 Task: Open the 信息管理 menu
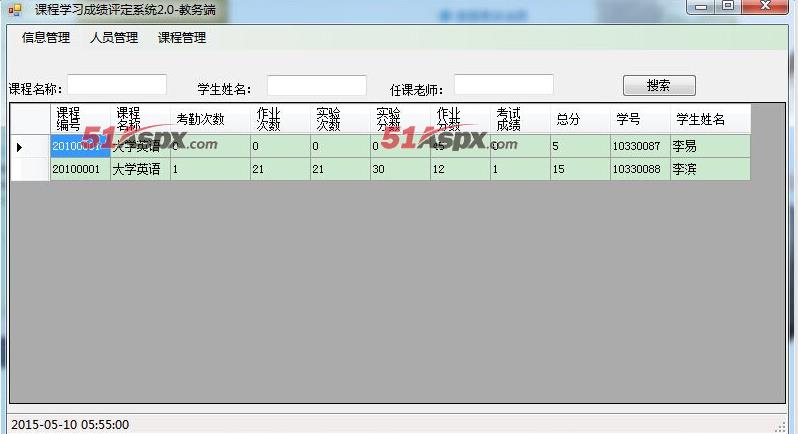[x=46, y=38]
